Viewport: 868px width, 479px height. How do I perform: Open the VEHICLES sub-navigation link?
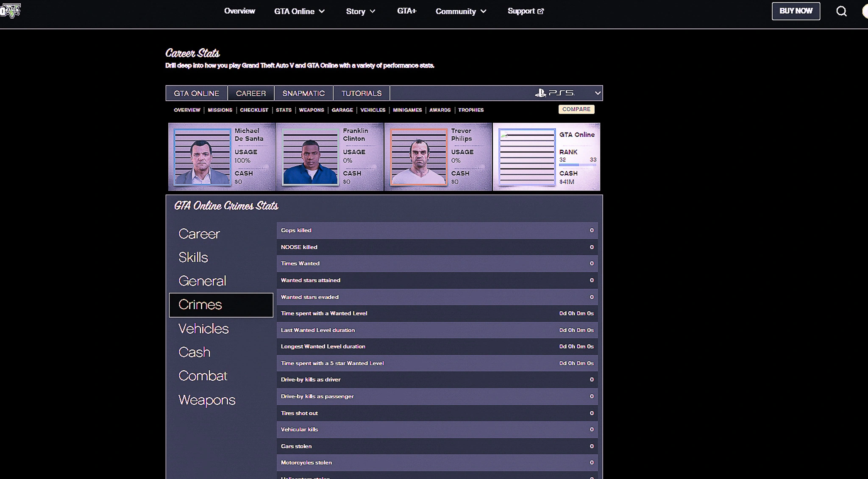[x=373, y=110]
